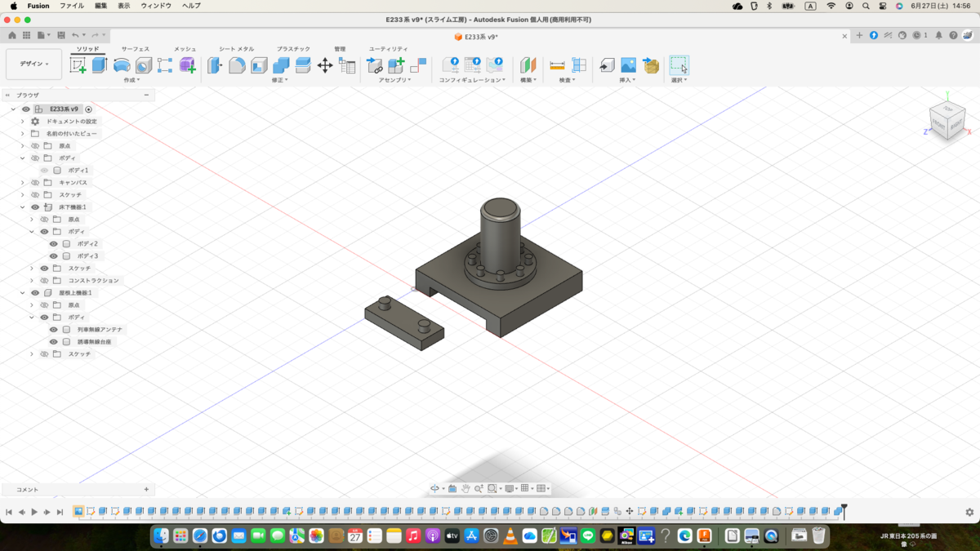
Task: Toggle visibility of 屋根上機器:1 component
Action: click(x=35, y=292)
